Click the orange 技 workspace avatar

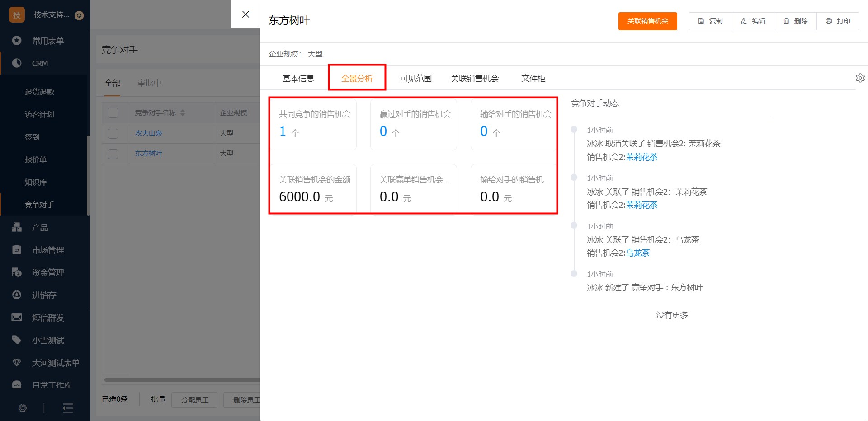click(17, 15)
